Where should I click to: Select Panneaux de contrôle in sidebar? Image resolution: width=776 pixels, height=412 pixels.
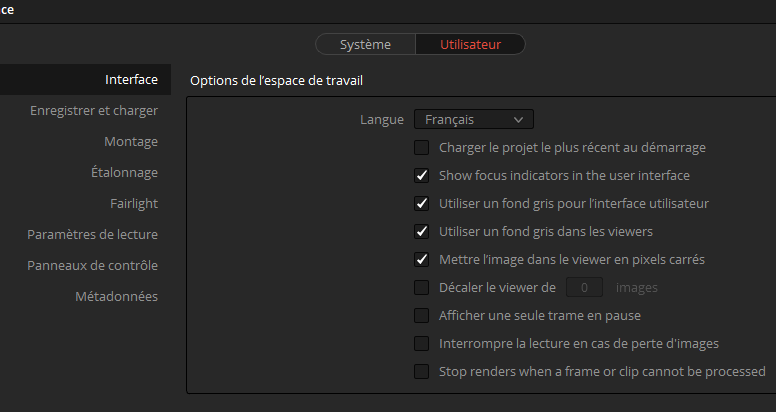(92, 265)
